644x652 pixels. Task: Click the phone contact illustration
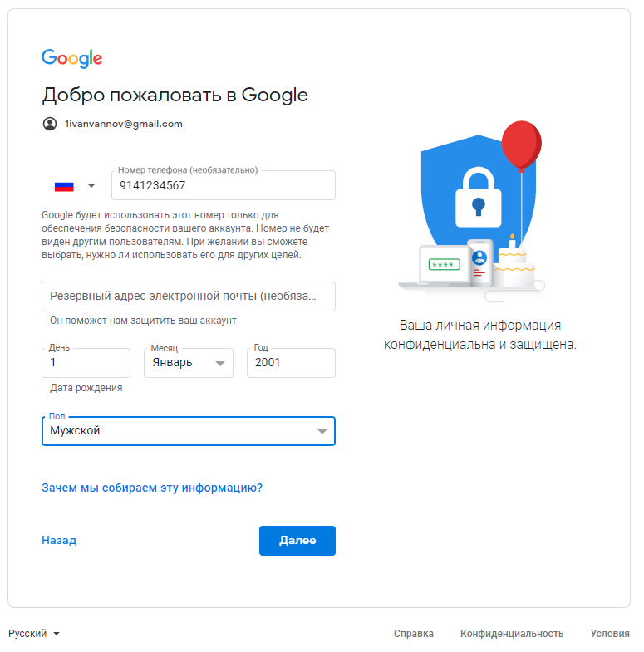tap(479, 262)
